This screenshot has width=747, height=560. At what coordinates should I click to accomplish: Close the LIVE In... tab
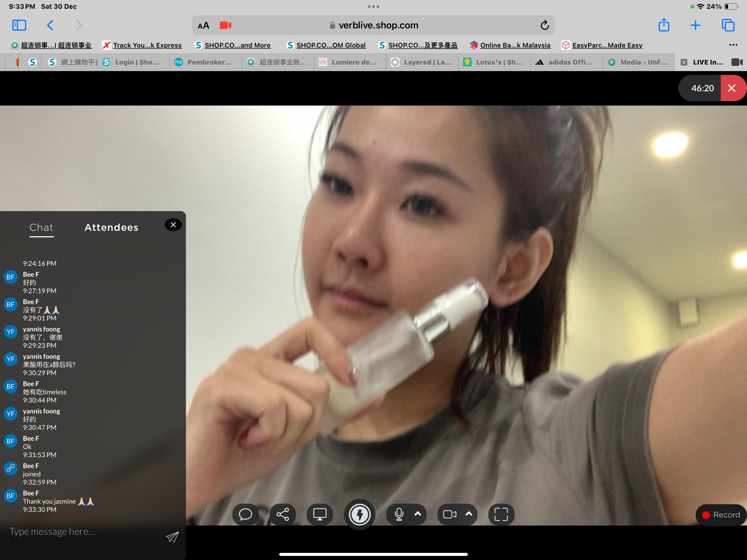684,62
